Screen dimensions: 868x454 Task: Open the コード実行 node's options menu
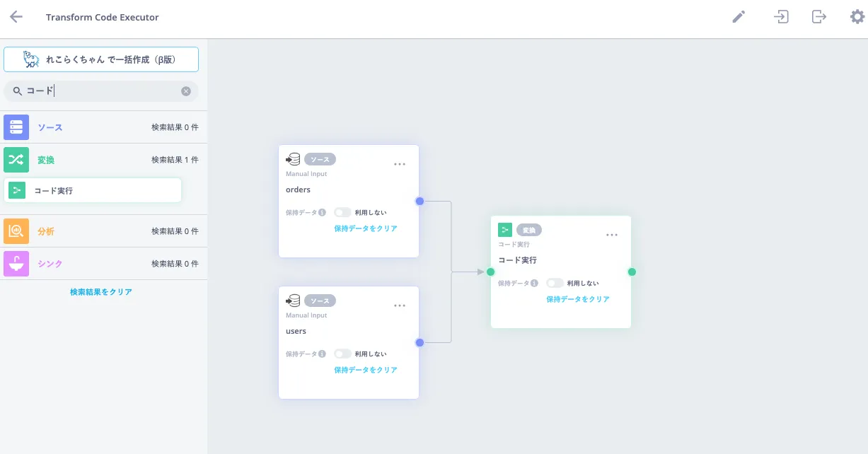pos(612,234)
